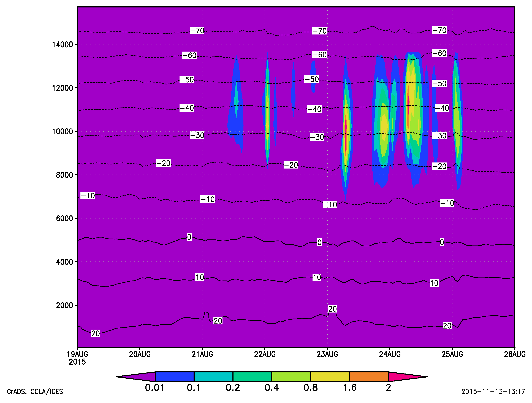The width and height of the screenshot is (532, 403).
Task: Click the 2000 y-axis label
Action: point(64,306)
